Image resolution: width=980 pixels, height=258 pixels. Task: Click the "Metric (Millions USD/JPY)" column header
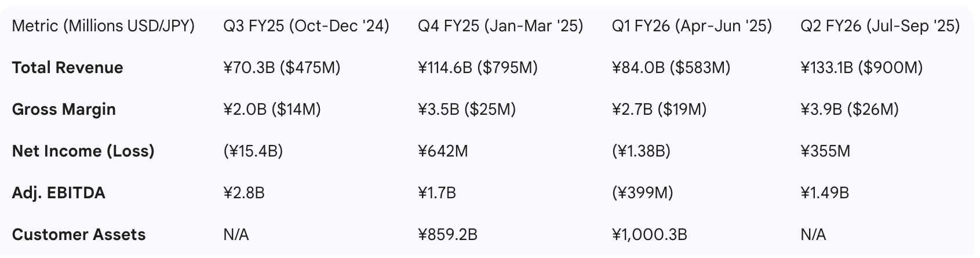click(x=103, y=26)
